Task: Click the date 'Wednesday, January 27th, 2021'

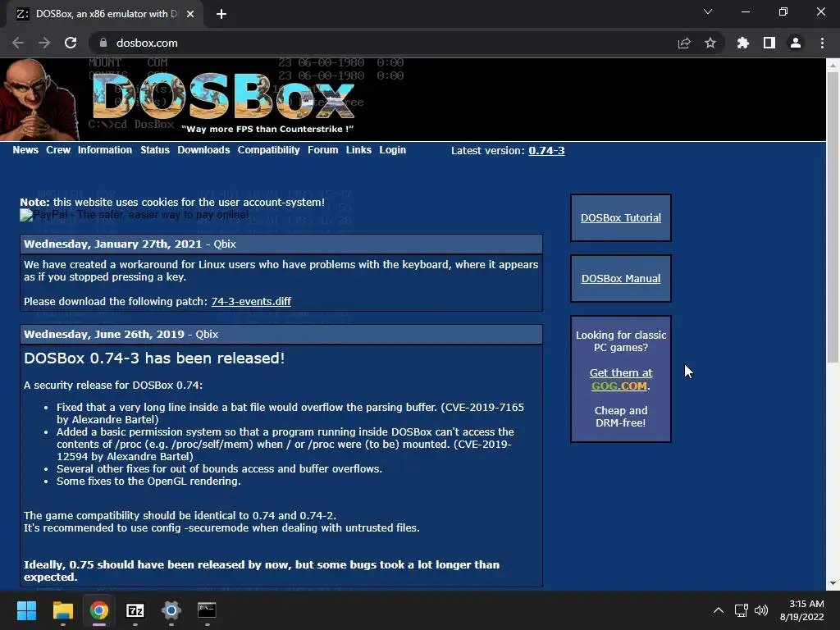Action: 113,244
